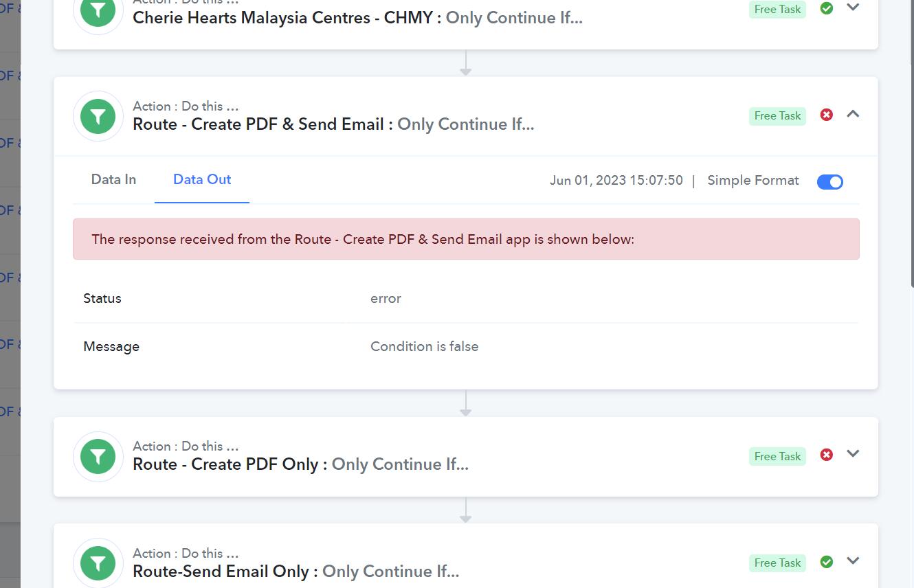Click red error icon on Create PDF Only step

tap(827, 455)
